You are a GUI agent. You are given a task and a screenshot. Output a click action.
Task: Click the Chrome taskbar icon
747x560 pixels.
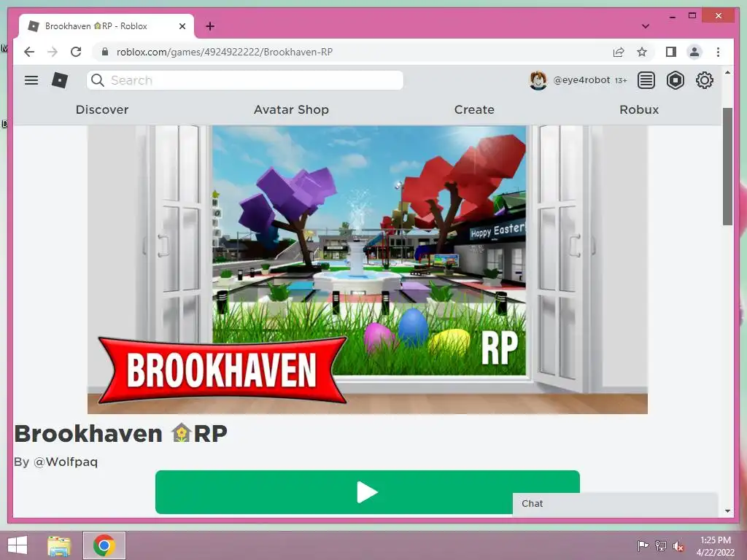104,545
